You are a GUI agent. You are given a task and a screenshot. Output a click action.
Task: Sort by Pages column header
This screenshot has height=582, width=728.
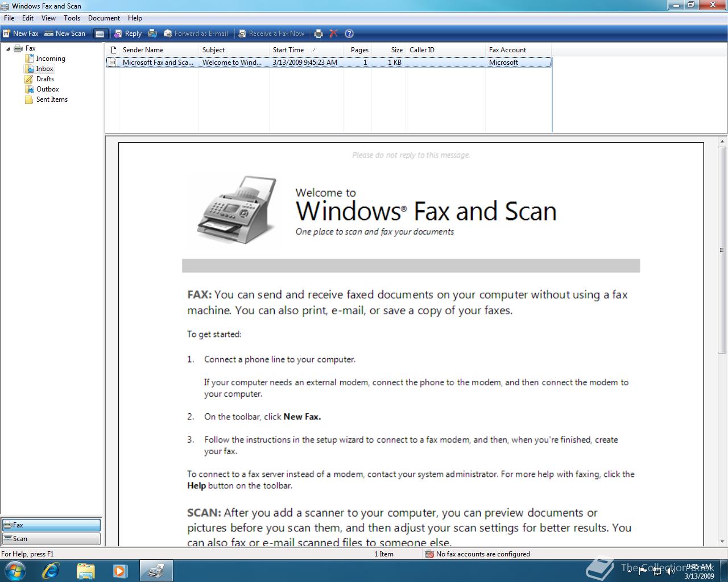tap(358, 50)
